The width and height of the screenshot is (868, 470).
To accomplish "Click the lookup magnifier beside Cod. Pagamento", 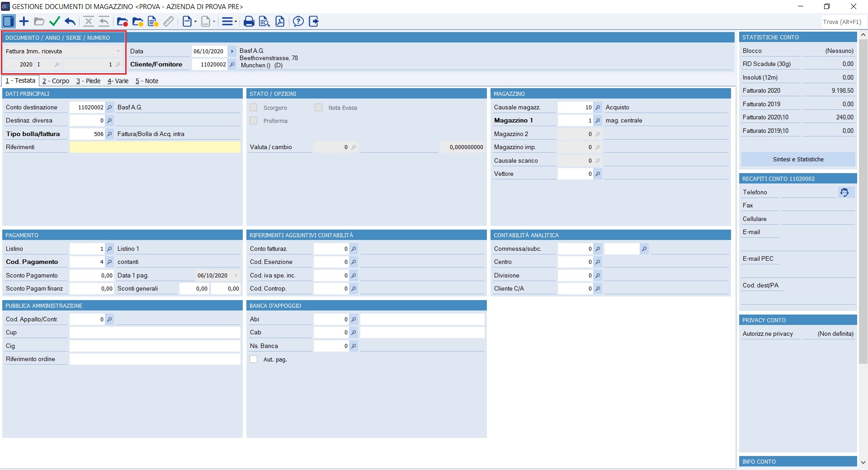I will [109, 262].
